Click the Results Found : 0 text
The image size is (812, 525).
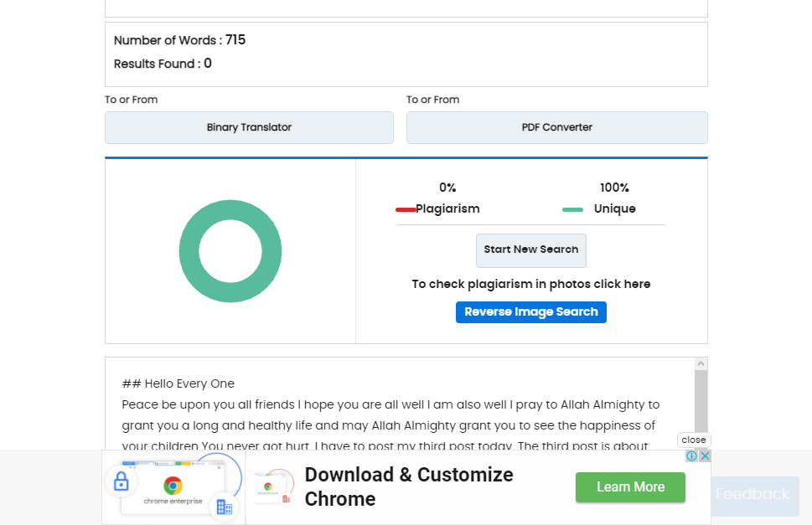coord(163,64)
